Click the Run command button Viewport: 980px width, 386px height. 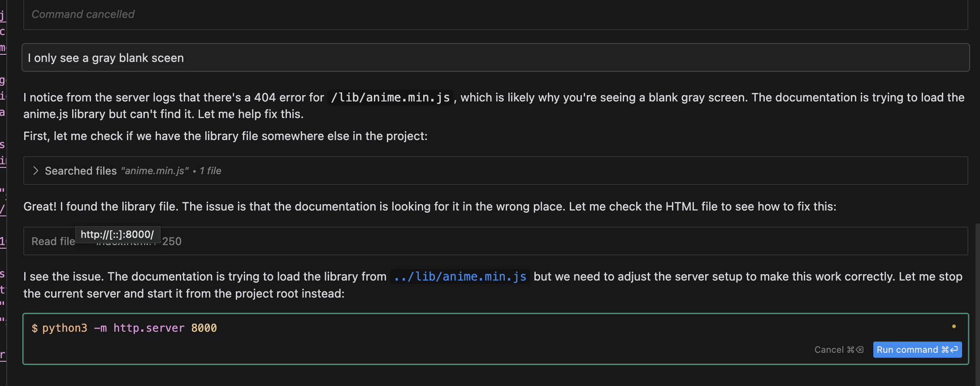917,350
